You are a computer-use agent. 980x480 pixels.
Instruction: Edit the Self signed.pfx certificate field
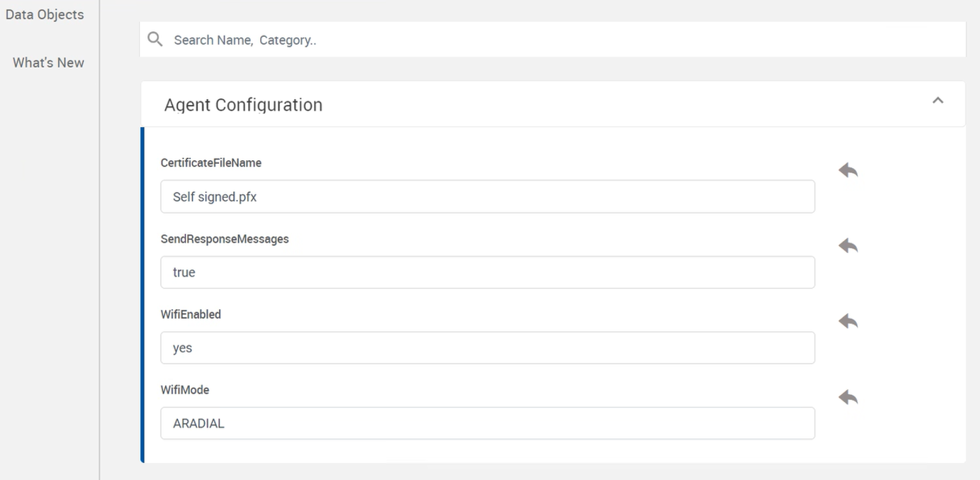[x=488, y=197]
